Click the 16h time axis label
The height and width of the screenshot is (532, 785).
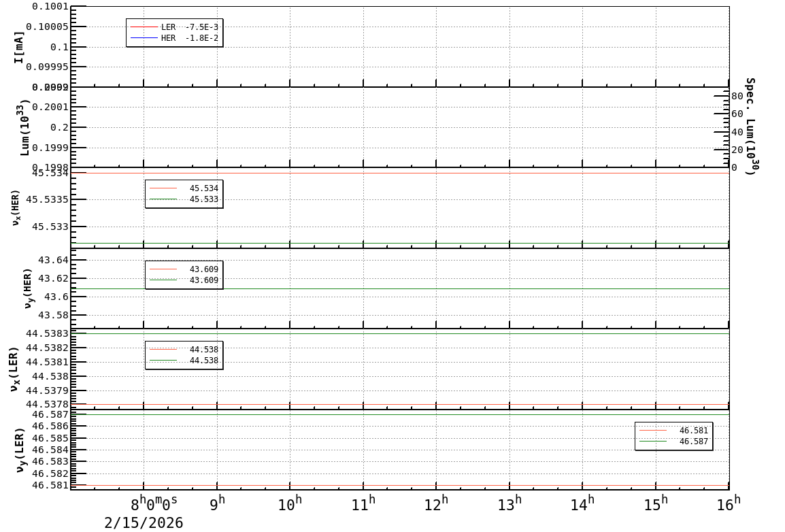click(x=729, y=503)
